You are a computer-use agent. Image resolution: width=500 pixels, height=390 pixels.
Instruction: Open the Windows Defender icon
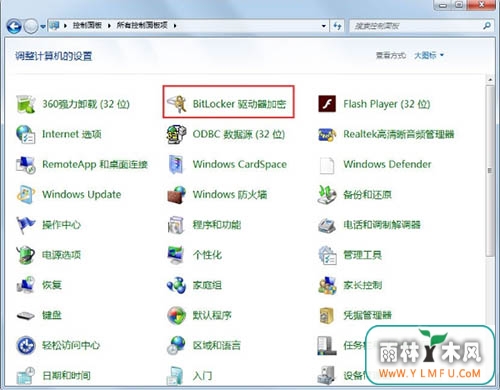pos(327,165)
